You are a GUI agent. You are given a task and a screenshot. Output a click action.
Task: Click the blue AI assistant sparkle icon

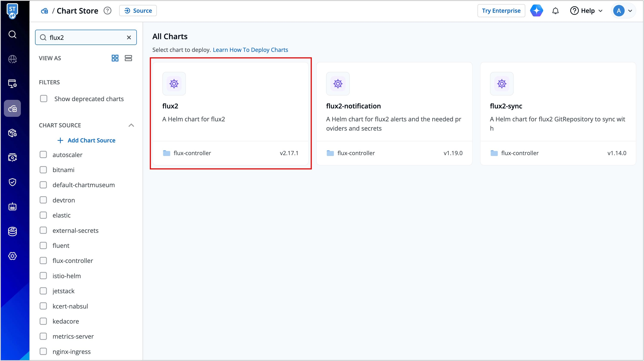pyautogui.click(x=536, y=11)
